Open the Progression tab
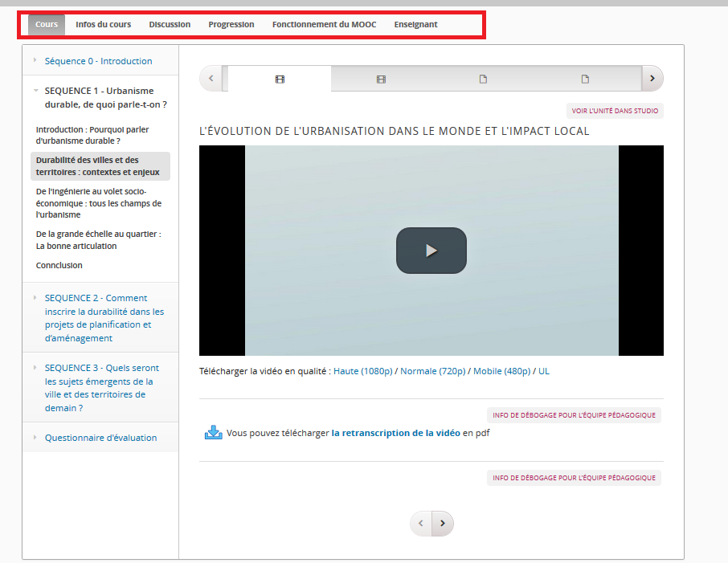Image resolution: width=728 pixels, height=563 pixels. [x=231, y=25]
